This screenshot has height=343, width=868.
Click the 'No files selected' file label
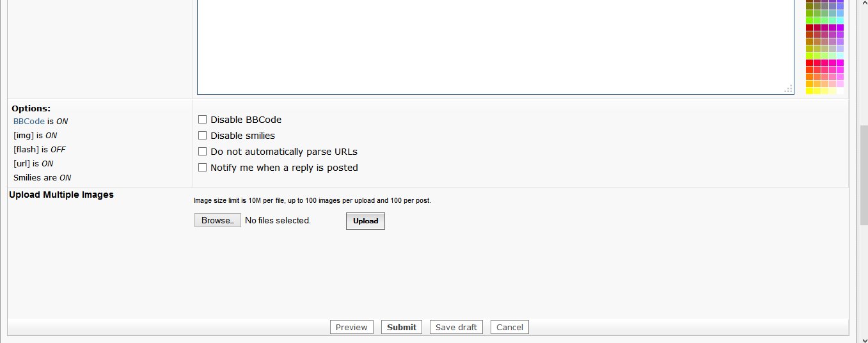(278, 220)
